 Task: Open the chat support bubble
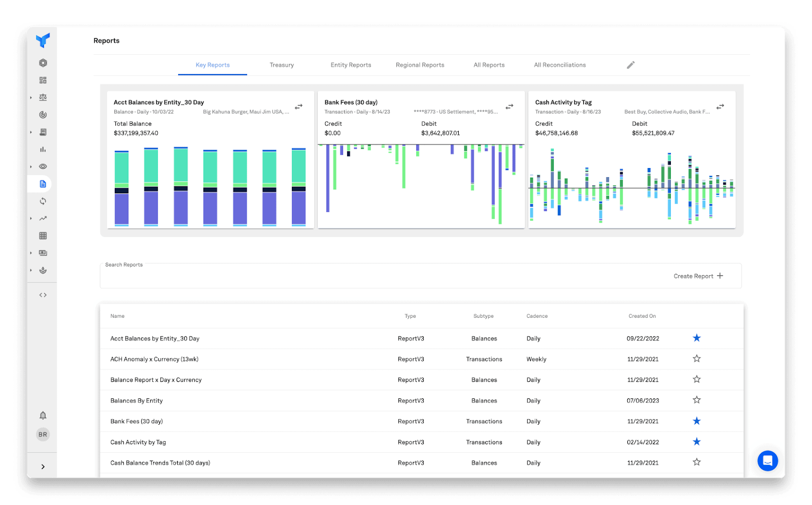767,460
